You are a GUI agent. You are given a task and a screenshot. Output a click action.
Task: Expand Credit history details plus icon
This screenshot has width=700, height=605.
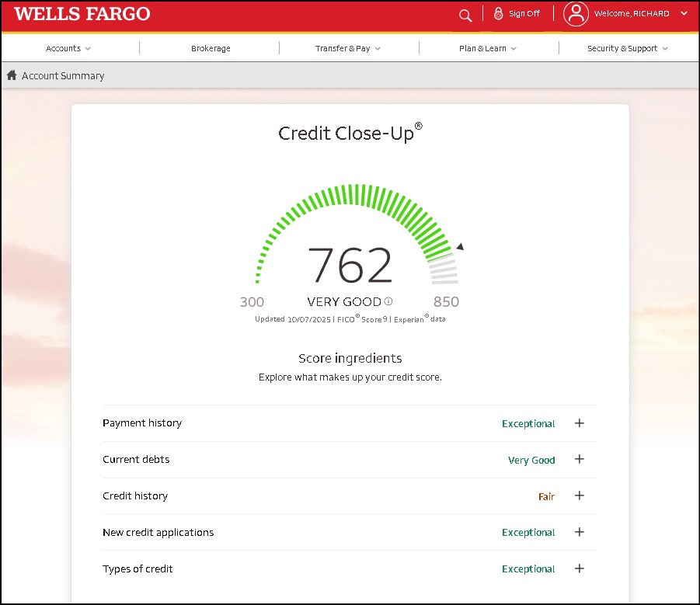pos(579,495)
